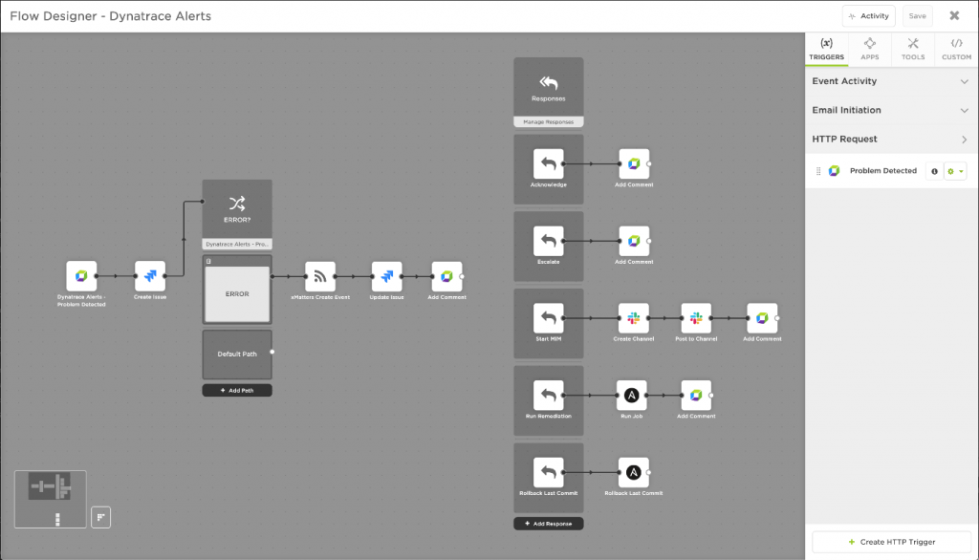Image resolution: width=979 pixels, height=560 pixels.
Task: Click the Dynatrace Alerts - Pro... switch label
Action: pos(237,244)
